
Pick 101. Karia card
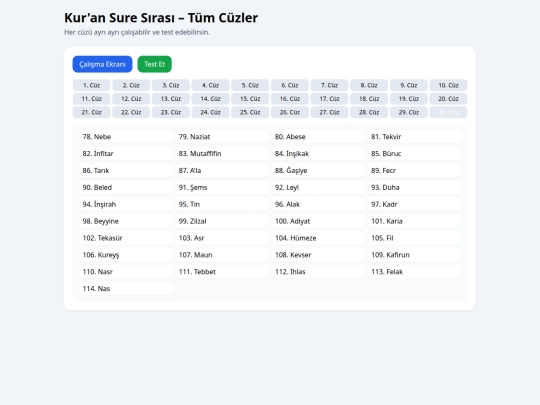[x=414, y=221]
